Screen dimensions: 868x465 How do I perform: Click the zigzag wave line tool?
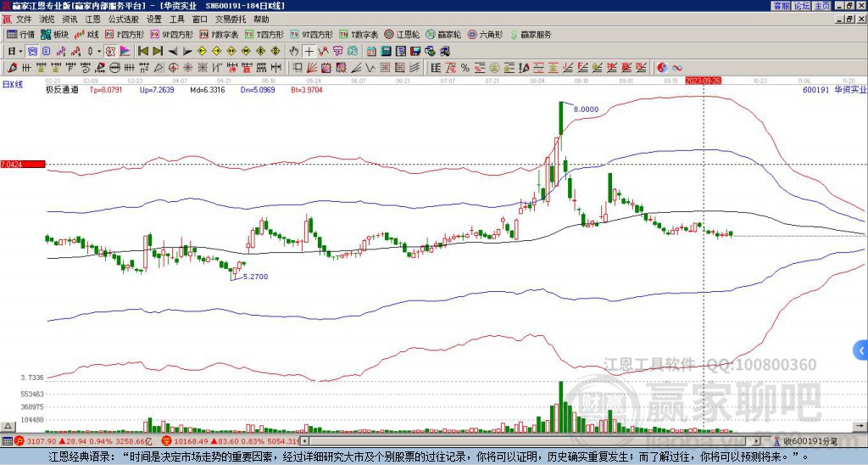tap(369, 68)
